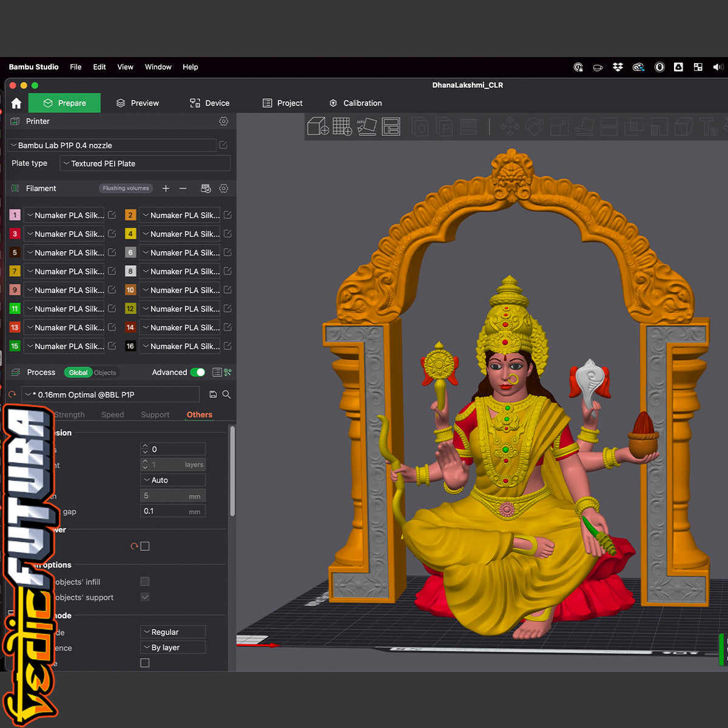Screen dimensions: 728x728
Task: Click the Arrange all objects icon
Action: [x=391, y=126]
